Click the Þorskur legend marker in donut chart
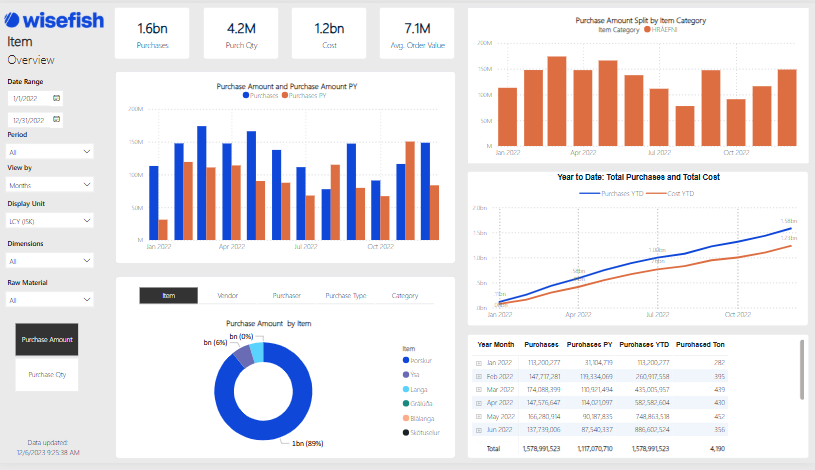 405,360
